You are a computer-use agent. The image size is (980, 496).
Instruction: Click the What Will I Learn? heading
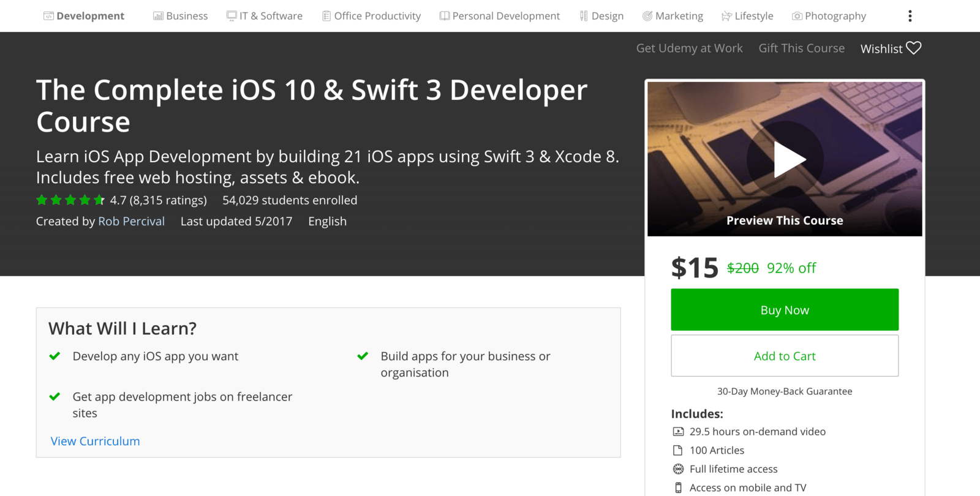(123, 329)
